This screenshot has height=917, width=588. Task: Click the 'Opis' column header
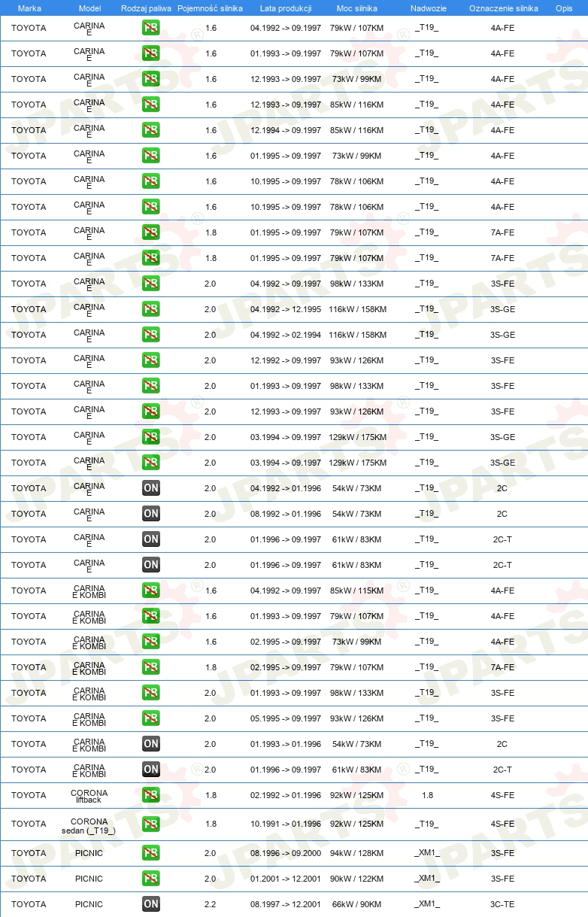[563, 8]
